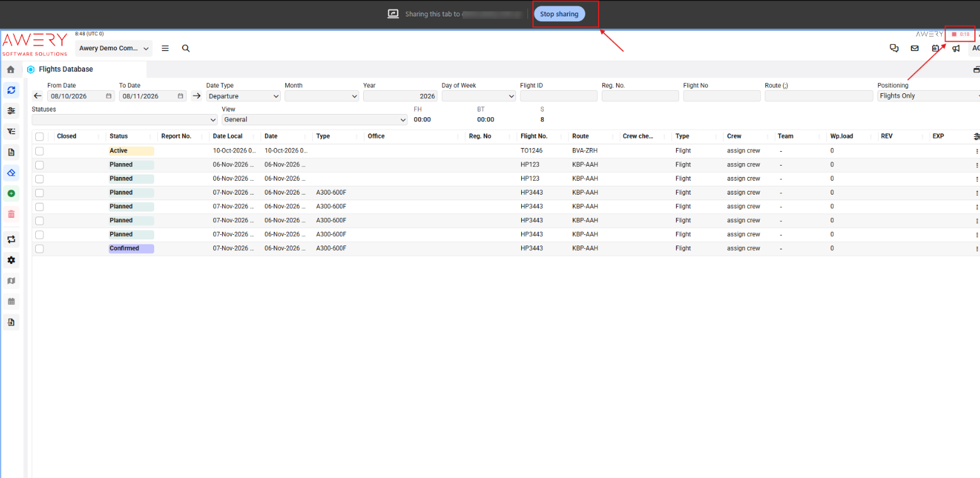Image resolution: width=980 pixels, height=478 pixels.
Task: Click the Home icon in the sidebar
Action: pyautogui.click(x=11, y=69)
